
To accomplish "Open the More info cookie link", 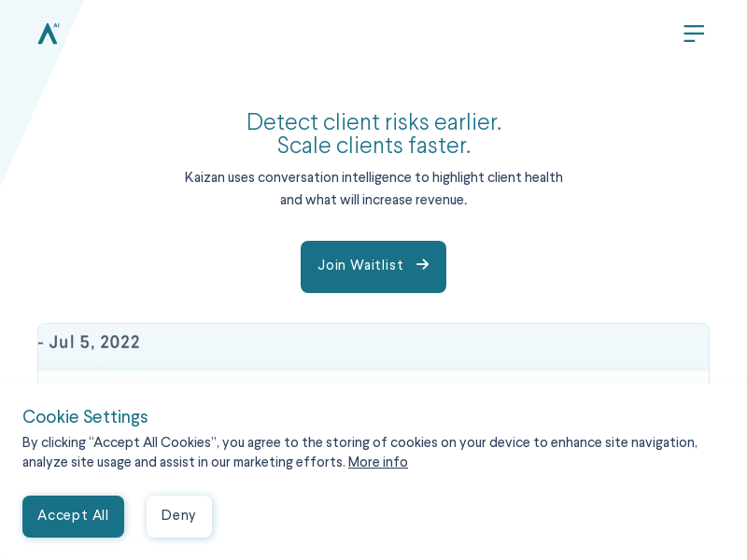I will coord(378,462).
